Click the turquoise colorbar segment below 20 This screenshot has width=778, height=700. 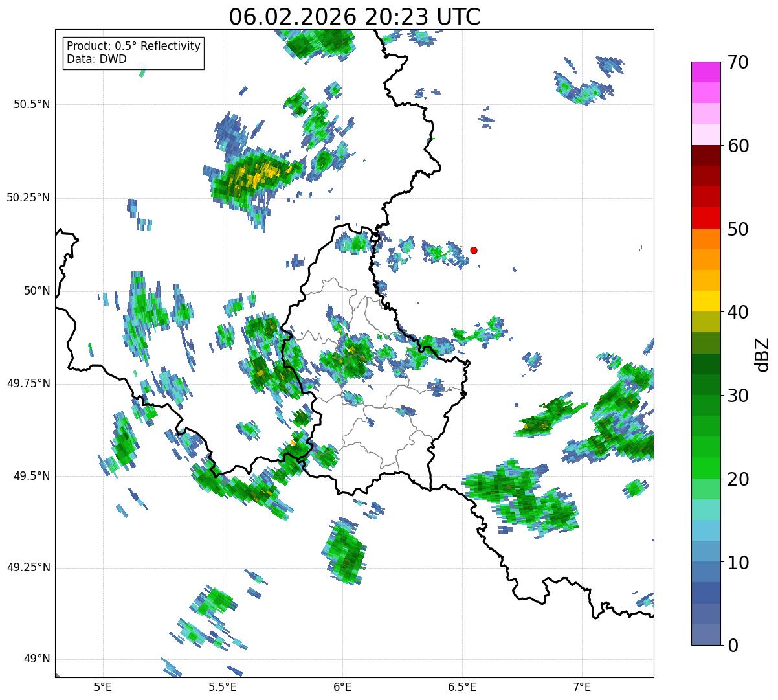pyautogui.click(x=706, y=509)
